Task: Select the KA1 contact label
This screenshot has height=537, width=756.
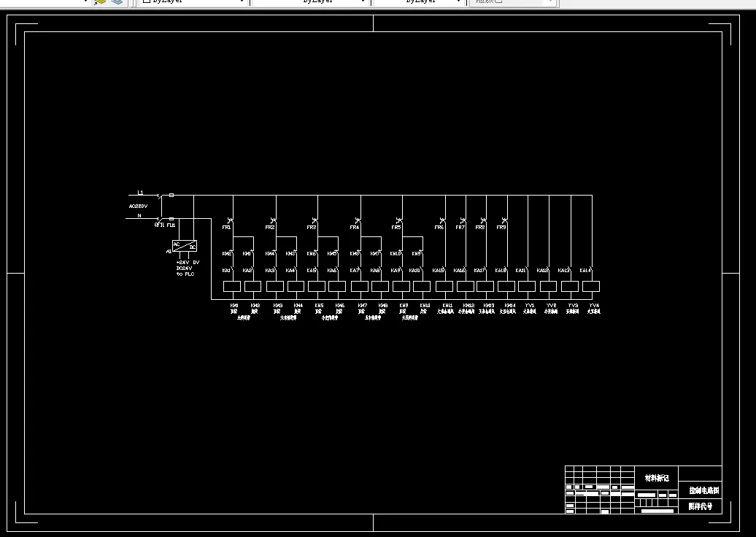Action: click(227, 271)
